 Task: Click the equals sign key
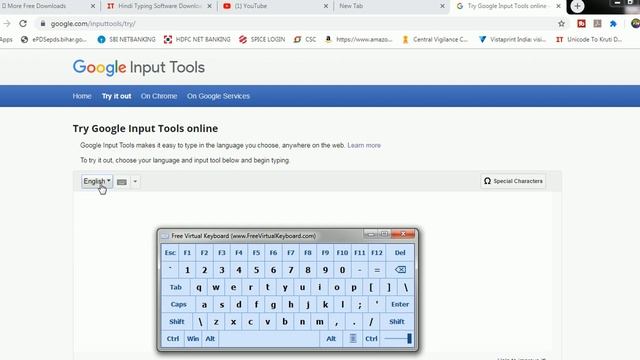tap(377, 270)
